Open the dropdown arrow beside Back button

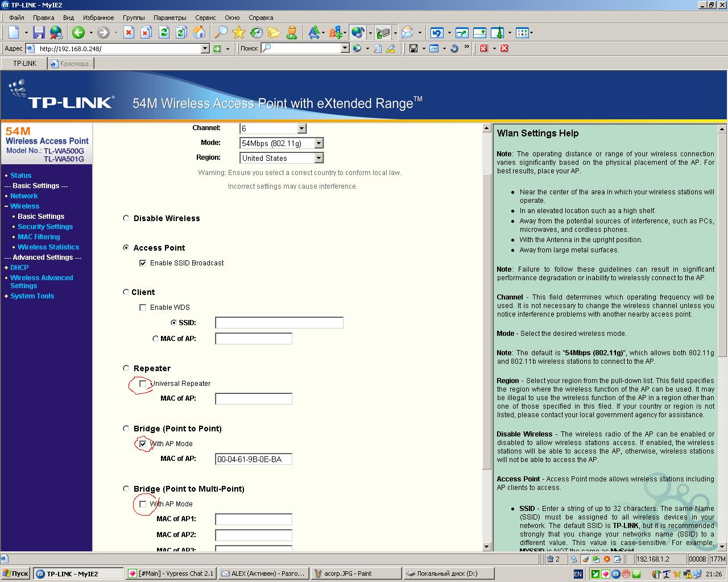[90, 33]
